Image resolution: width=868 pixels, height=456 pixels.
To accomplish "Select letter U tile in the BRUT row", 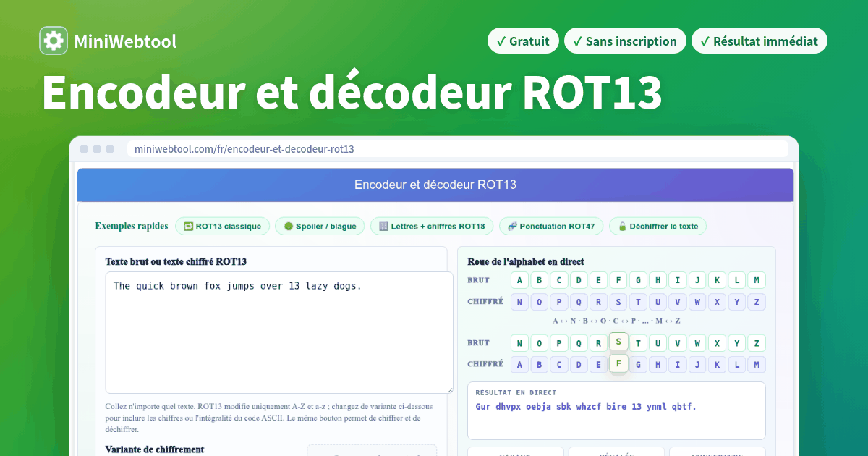I will click(658, 343).
